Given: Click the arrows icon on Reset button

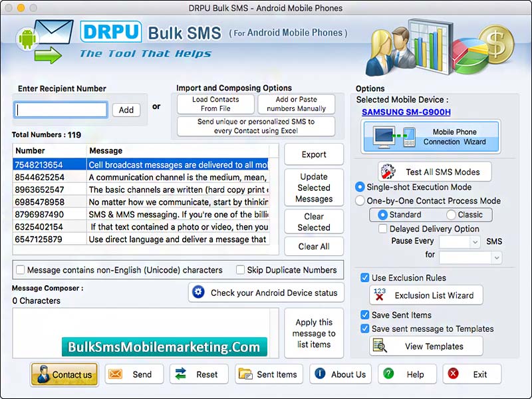Looking at the screenshot, I should coord(180,374).
